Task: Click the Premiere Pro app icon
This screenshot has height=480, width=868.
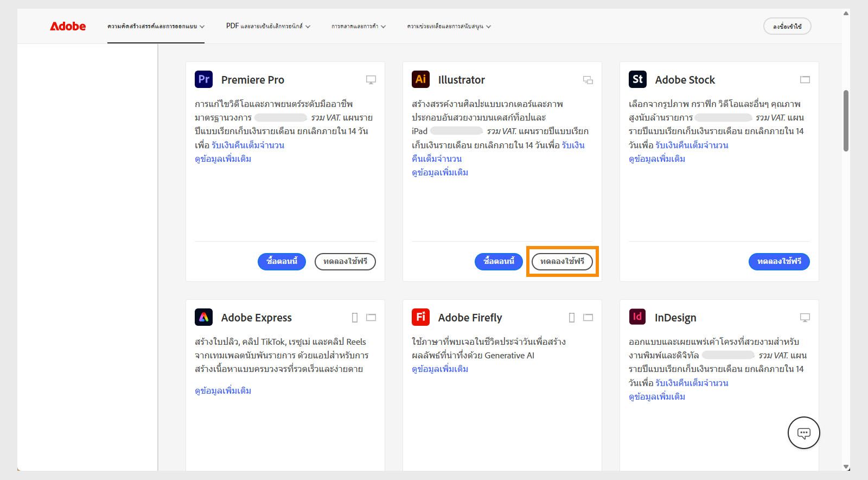Action: [x=203, y=79]
